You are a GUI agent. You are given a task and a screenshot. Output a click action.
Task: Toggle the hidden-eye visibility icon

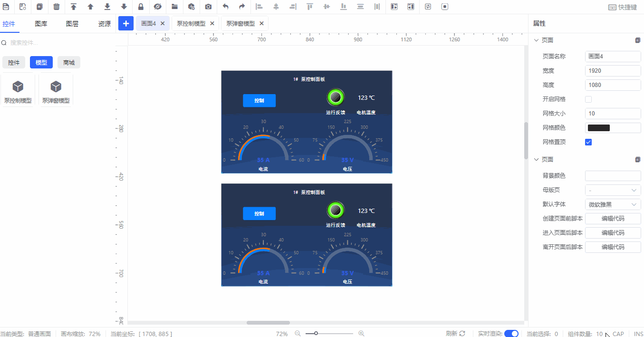[158, 7]
